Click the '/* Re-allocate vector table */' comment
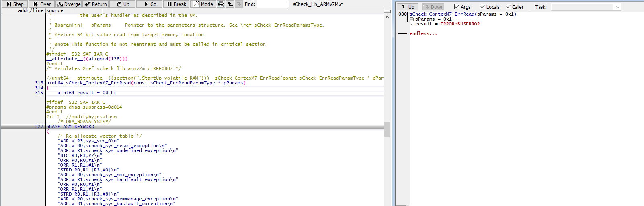 point(99,136)
